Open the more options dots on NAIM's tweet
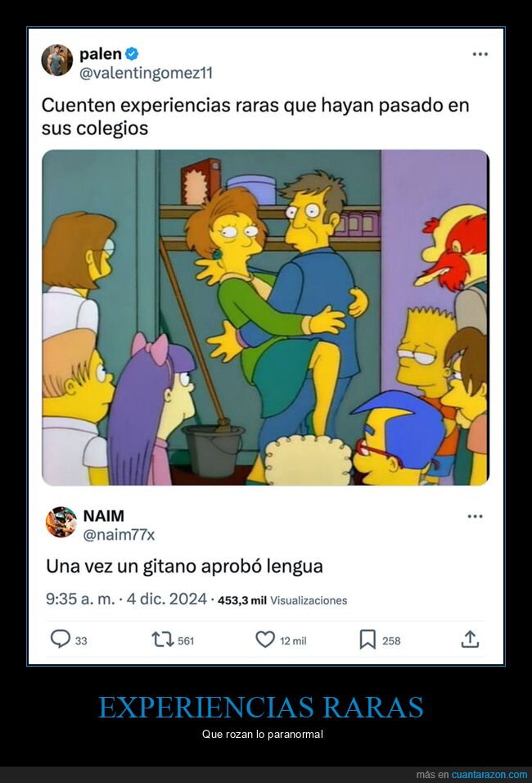532x783 pixels. 475,516
